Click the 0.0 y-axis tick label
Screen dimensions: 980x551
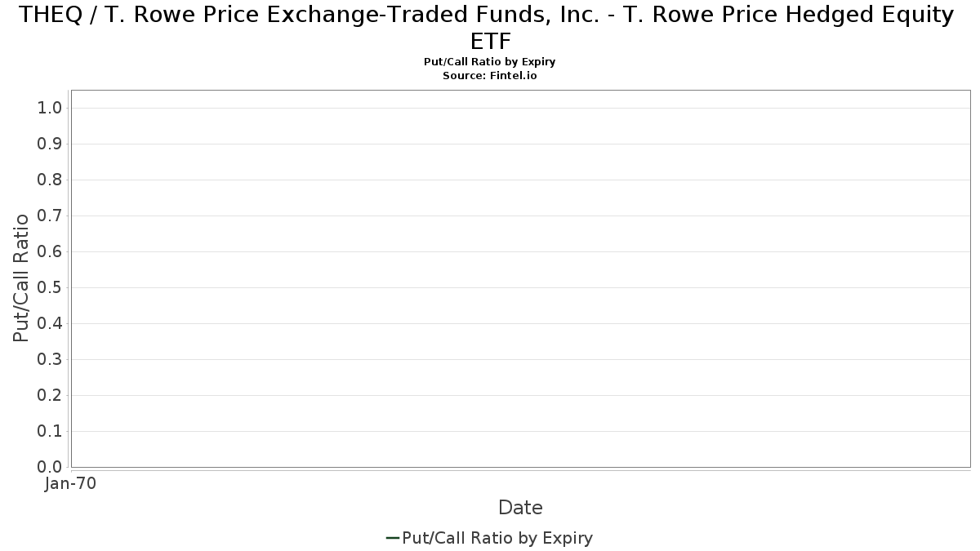coord(51,467)
